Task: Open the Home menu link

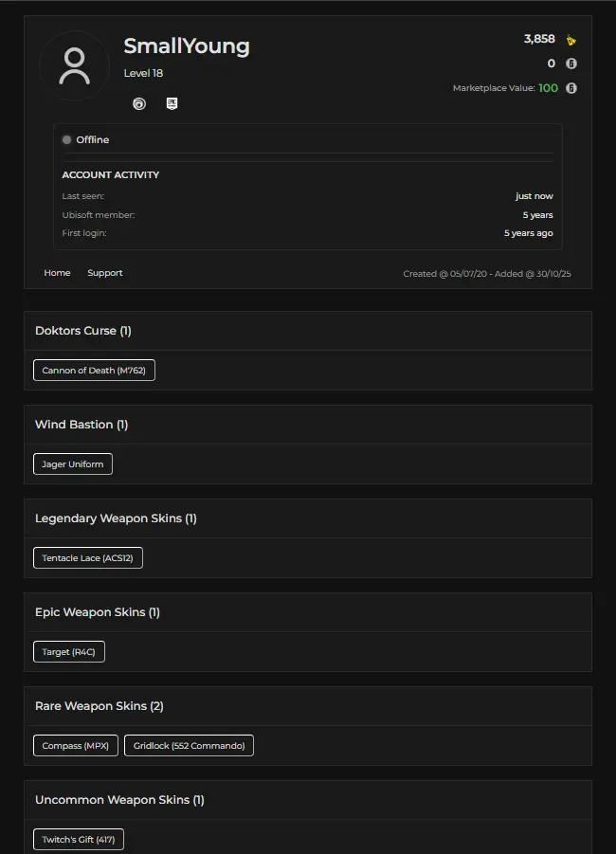Action: coord(57,273)
